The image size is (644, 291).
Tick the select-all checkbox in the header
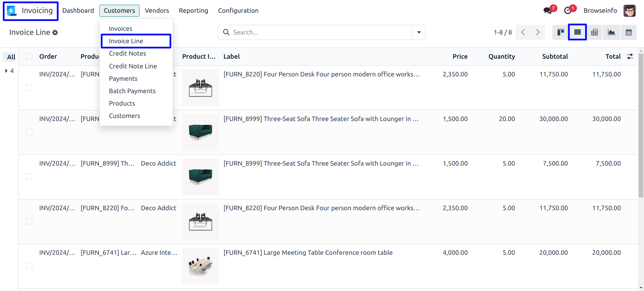29,56
